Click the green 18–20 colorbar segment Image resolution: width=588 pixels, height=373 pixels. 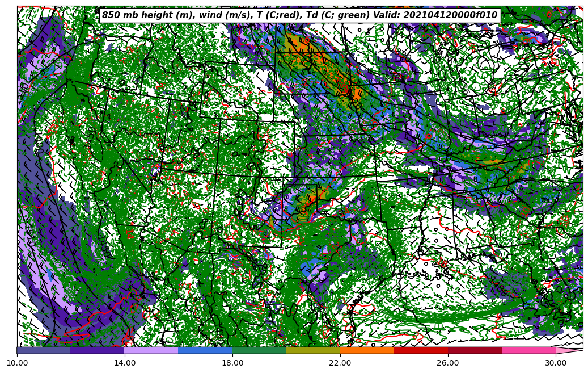[x=259, y=350]
